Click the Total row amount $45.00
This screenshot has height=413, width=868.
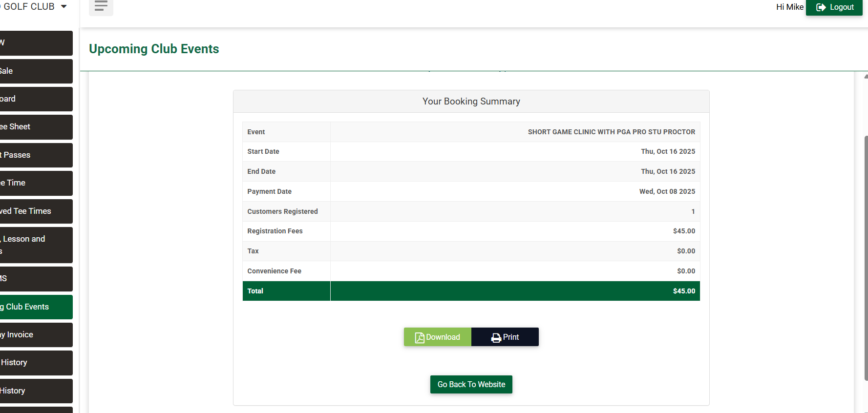pos(683,291)
